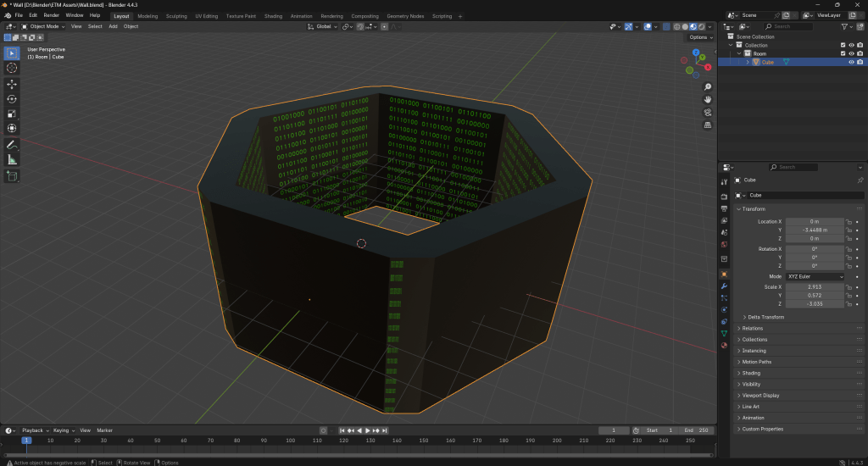
Task: Open the Add menu in viewport header
Action: tap(113, 26)
